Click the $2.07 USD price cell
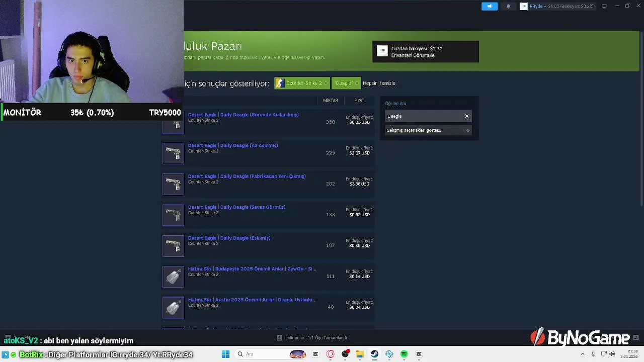 click(x=359, y=153)
